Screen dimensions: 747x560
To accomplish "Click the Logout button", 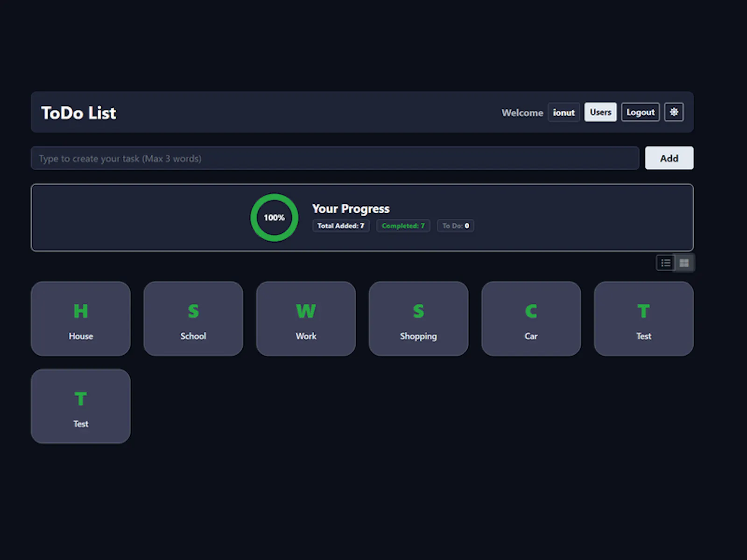I will (640, 112).
